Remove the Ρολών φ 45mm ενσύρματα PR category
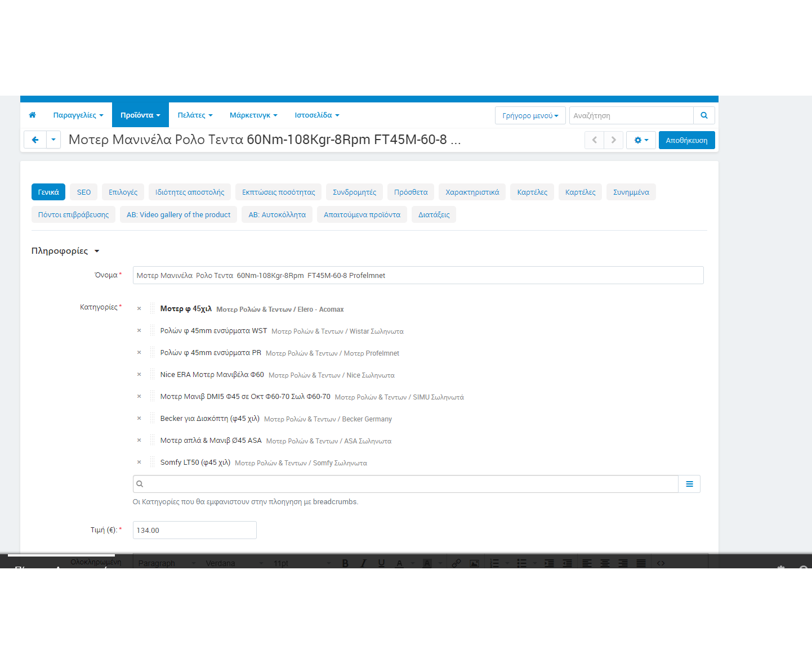The height and width of the screenshot is (664, 812). coord(139,353)
